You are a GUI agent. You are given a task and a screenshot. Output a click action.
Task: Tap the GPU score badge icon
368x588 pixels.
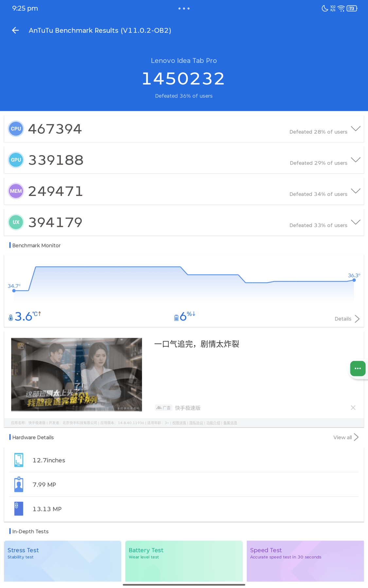pyautogui.click(x=16, y=160)
